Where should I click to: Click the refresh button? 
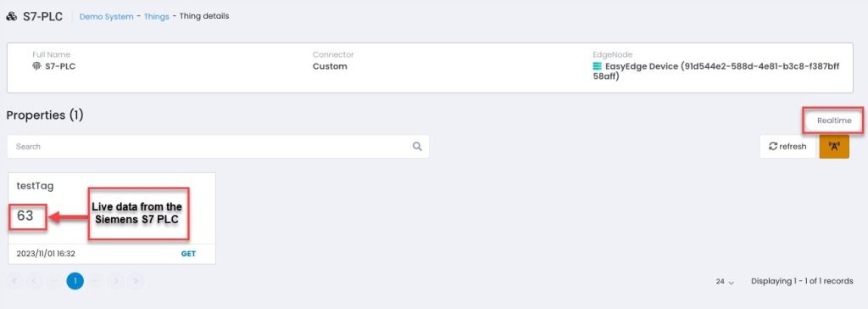coord(787,147)
